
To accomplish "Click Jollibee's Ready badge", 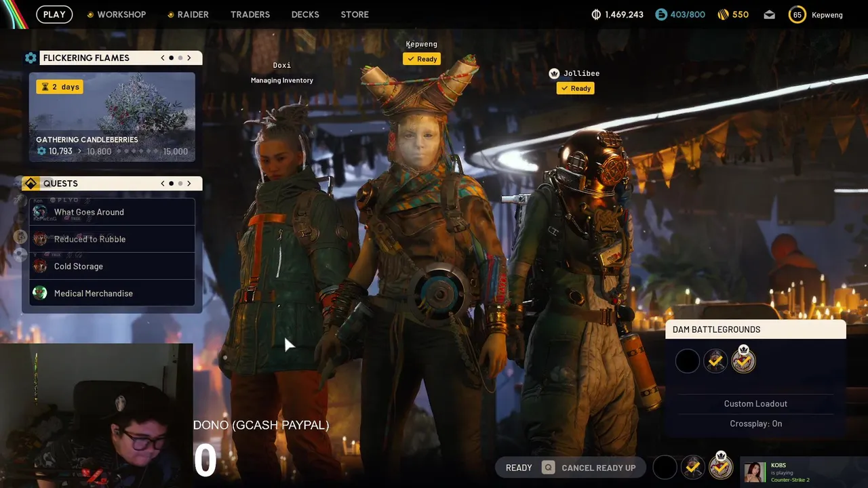I will [576, 88].
